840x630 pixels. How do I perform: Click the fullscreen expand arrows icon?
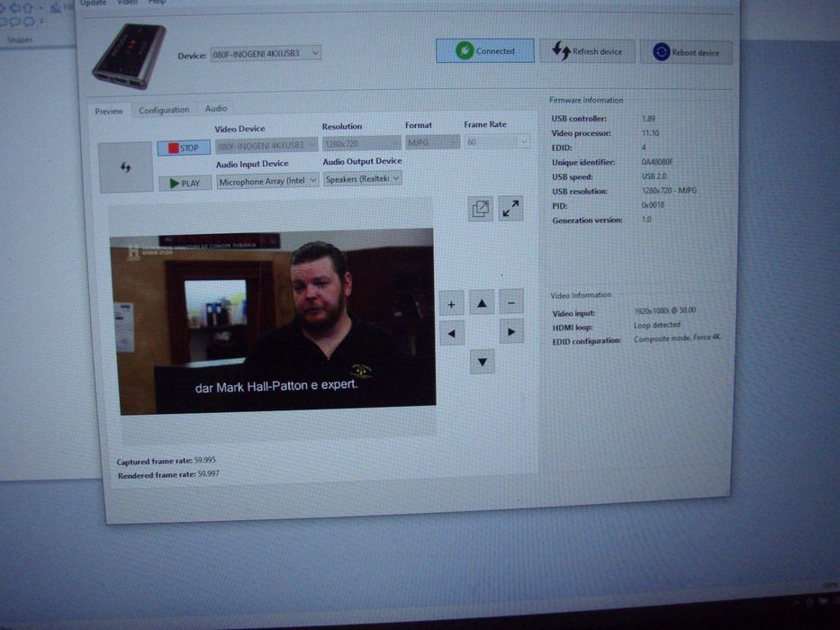click(x=510, y=209)
